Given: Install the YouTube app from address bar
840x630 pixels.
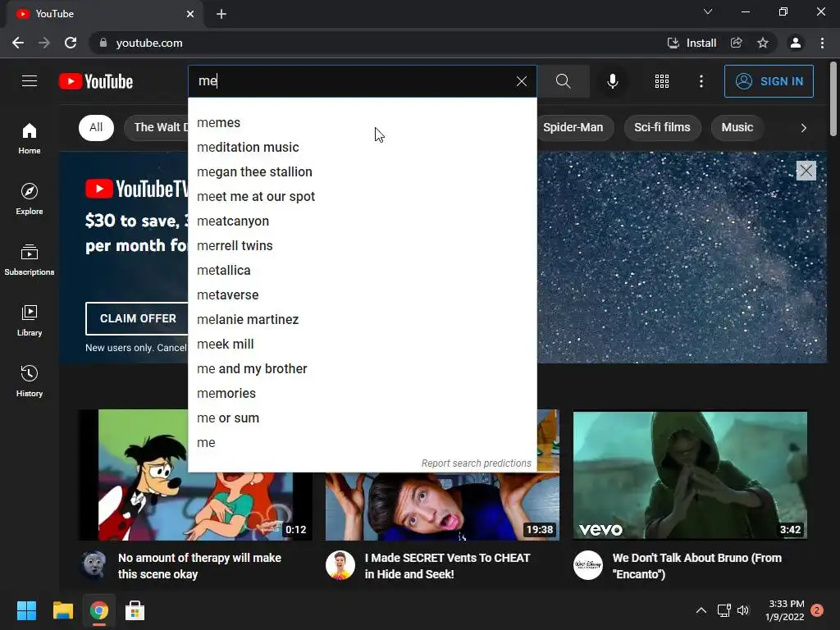Looking at the screenshot, I should (x=691, y=43).
